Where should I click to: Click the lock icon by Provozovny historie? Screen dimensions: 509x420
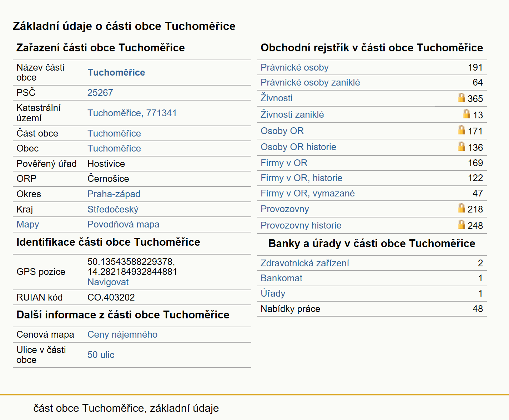tap(462, 224)
